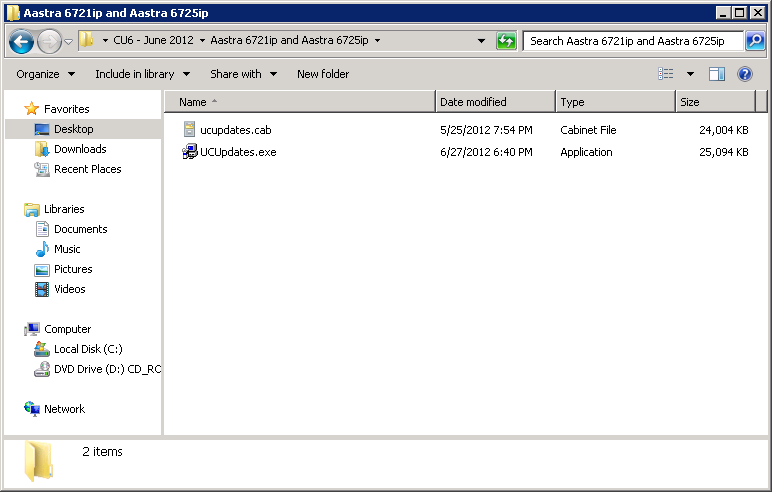Click the Organize dropdown arrow

click(x=71, y=74)
